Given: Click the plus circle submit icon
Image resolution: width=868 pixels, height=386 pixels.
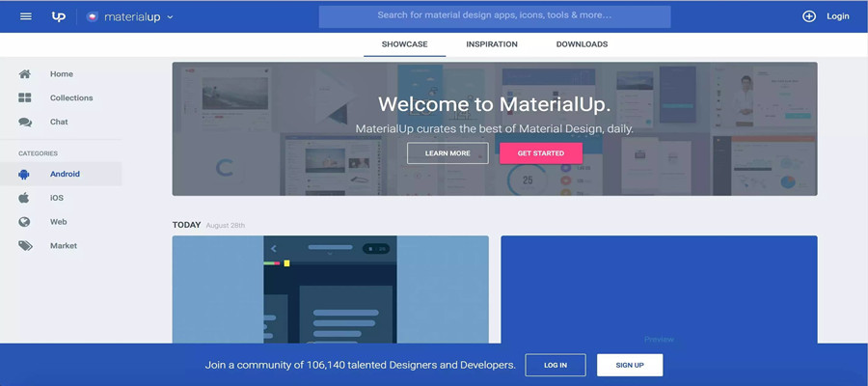Looking at the screenshot, I should (x=809, y=16).
